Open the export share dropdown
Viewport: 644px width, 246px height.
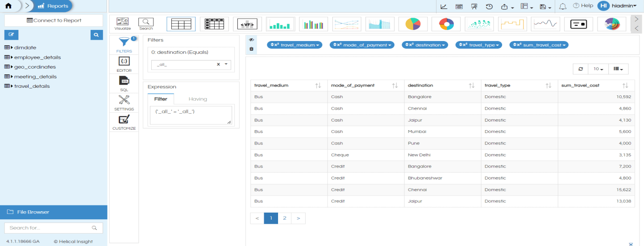tap(507, 6)
